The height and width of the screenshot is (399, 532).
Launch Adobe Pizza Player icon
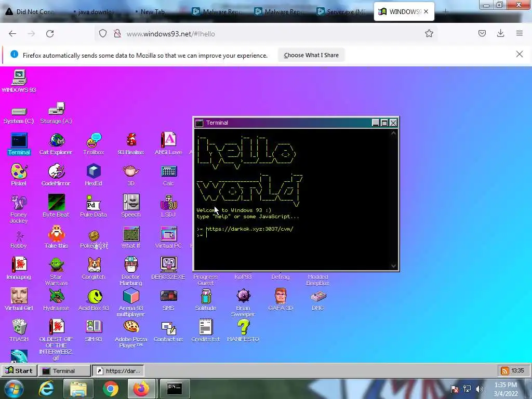pyautogui.click(x=131, y=334)
